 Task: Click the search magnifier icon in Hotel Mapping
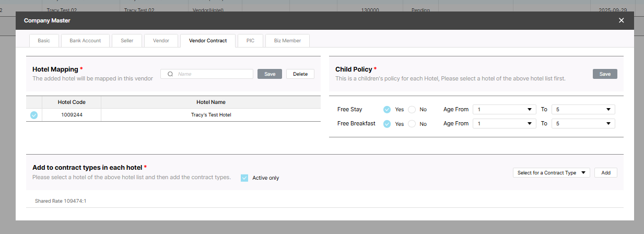170,74
